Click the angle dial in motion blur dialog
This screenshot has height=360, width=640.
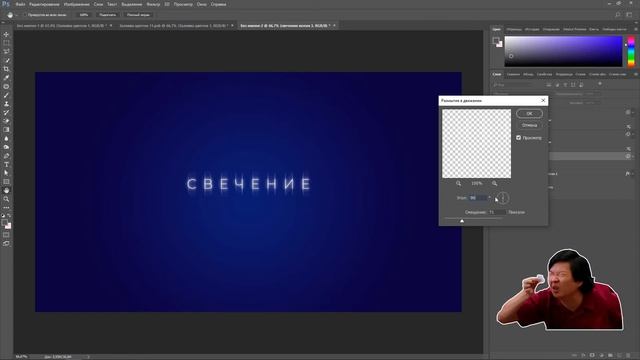(x=503, y=198)
